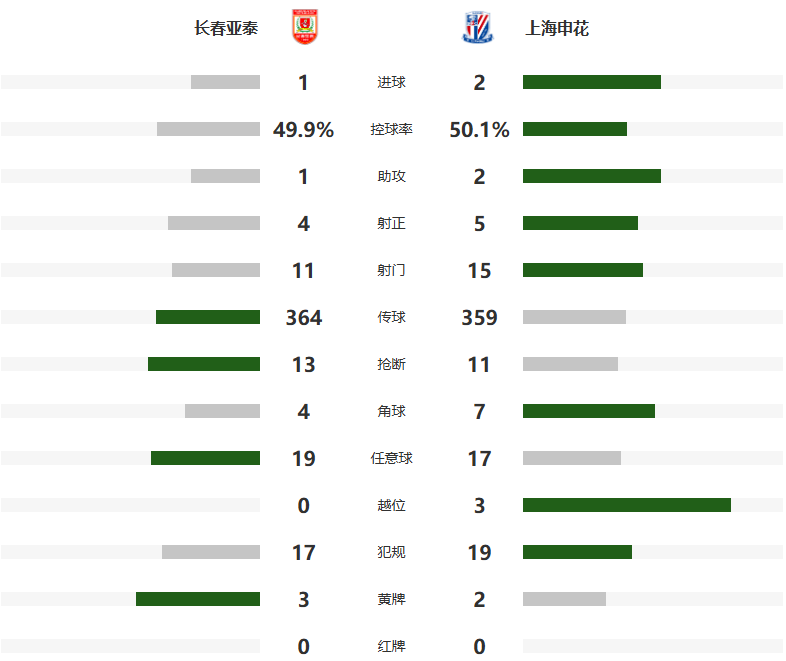The height and width of the screenshot is (661, 786).
Task: Click the green 黄牌 bar for Yatai
Action: [198, 599]
